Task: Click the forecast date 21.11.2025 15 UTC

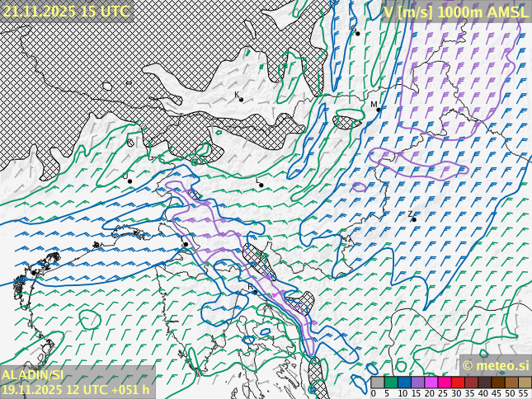Action: point(66,11)
